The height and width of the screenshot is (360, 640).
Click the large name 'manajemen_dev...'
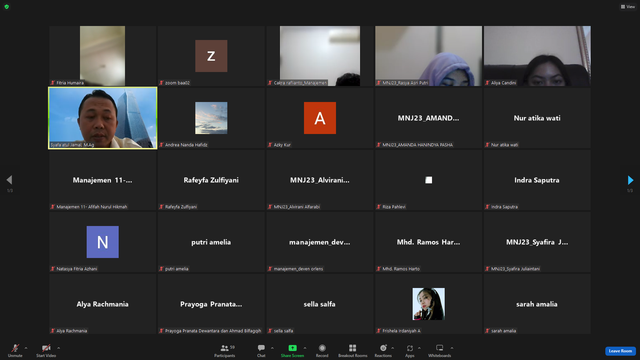click(x=320, y=242)
